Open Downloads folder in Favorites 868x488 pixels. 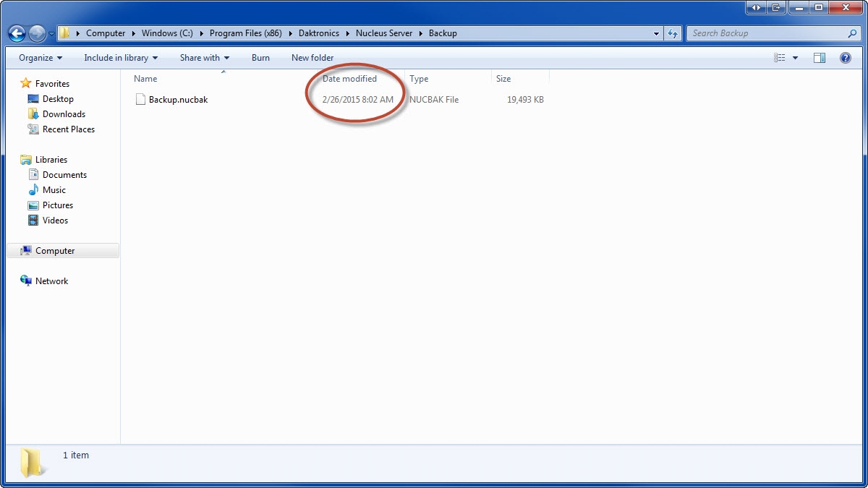click(64, 114)
